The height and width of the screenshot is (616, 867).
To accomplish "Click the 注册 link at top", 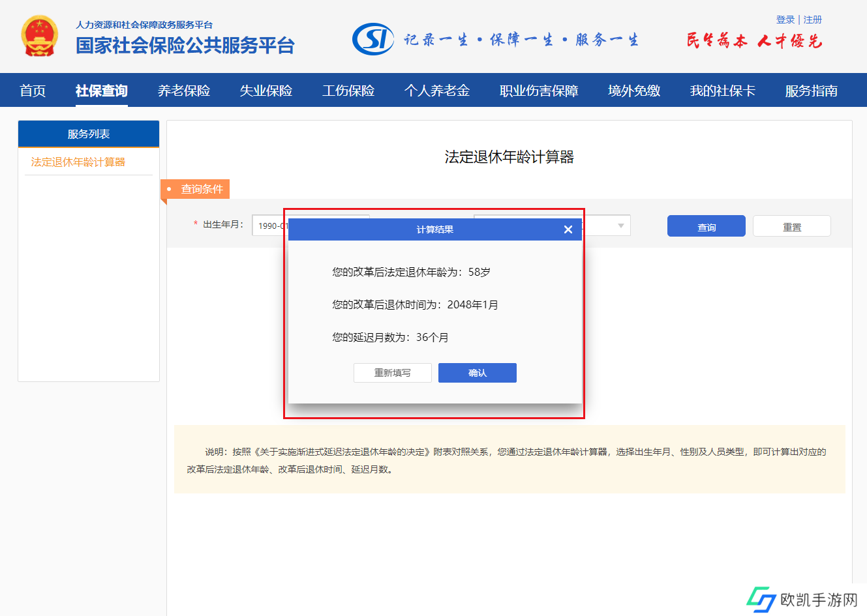I will (x=812, y=20).
